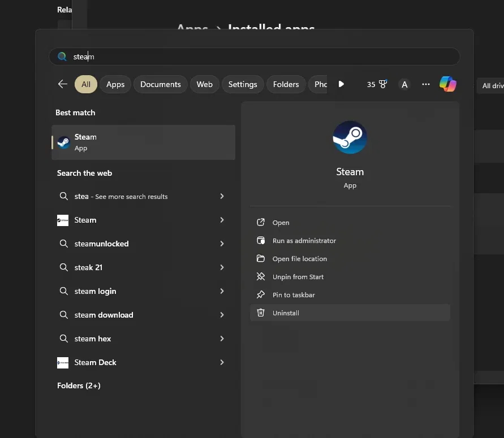Expand the steamunlocked web suggestion chevron

[x=222, y=244]
